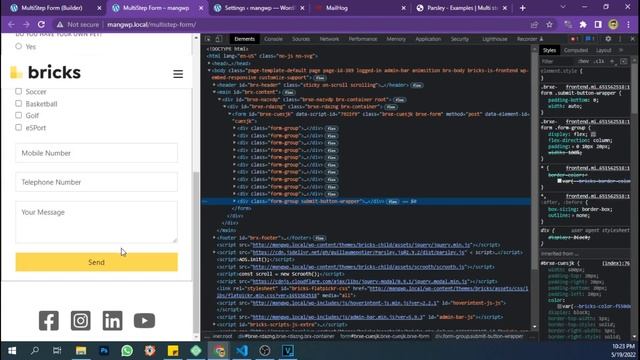Check the Golf checkbox
Screen dimensions: 640x360
pyautogui.click(x=18, y=116)
